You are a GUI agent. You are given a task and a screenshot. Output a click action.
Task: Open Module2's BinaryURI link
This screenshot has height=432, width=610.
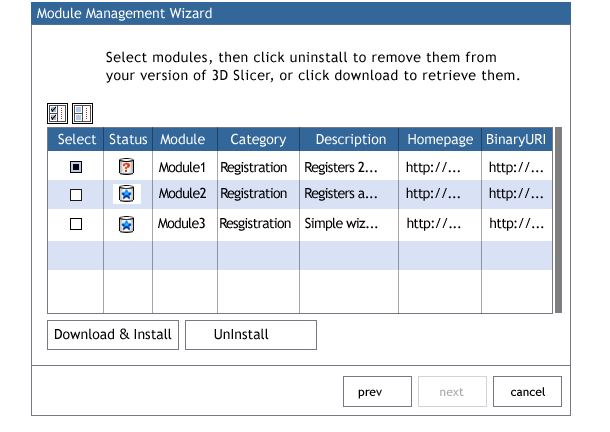point(515,195)
